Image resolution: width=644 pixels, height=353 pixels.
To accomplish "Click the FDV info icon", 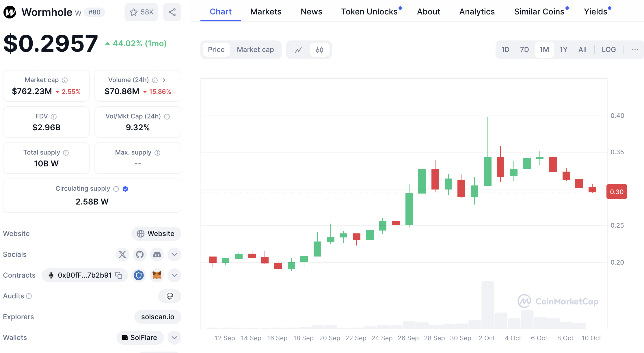I will 54,116.
